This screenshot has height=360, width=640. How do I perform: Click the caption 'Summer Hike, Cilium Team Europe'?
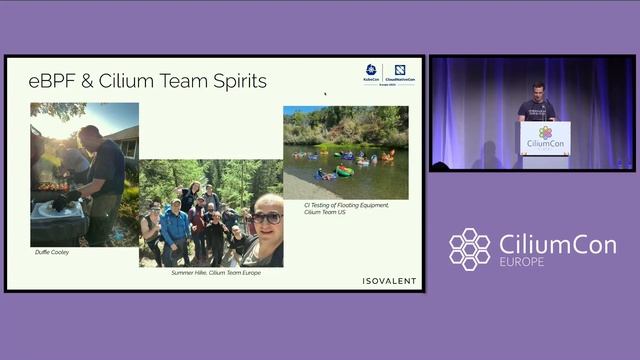click(x=216, y=273)
